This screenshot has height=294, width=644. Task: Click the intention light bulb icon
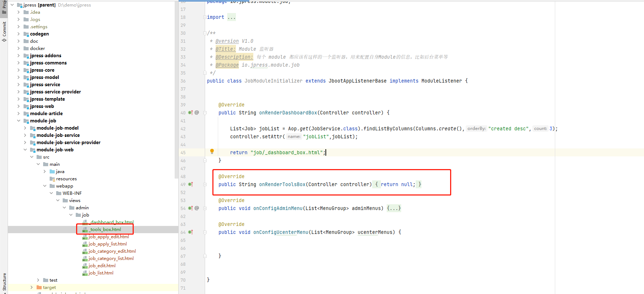point(212,152)
